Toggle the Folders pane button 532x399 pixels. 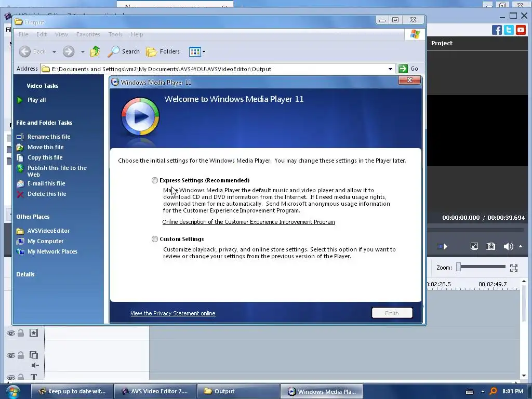(163, 51)
